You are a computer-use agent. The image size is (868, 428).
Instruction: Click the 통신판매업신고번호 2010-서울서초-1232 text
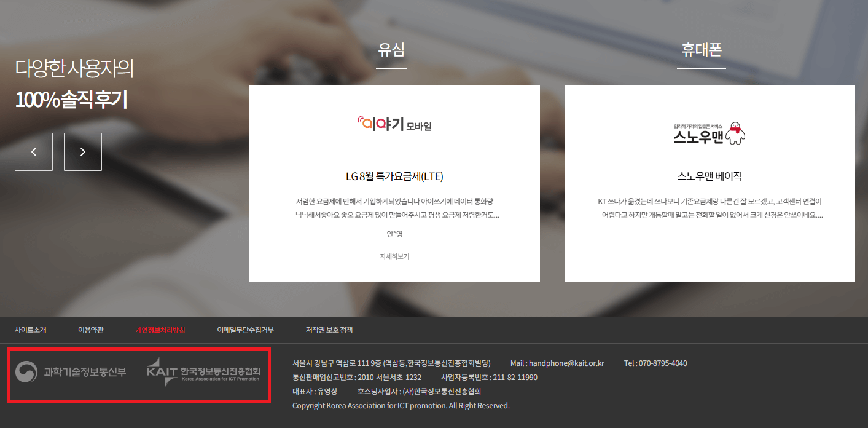point(357,378)
